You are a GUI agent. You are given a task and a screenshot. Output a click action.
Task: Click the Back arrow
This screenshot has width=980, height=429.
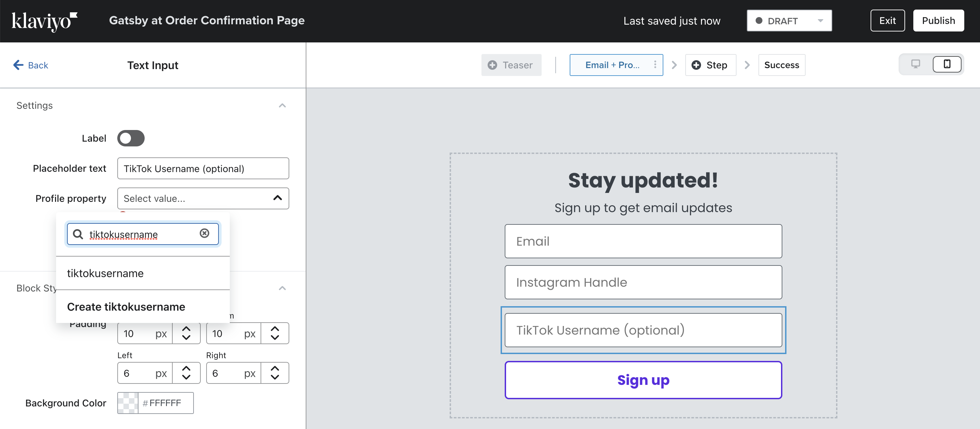(x=18, y=65)
